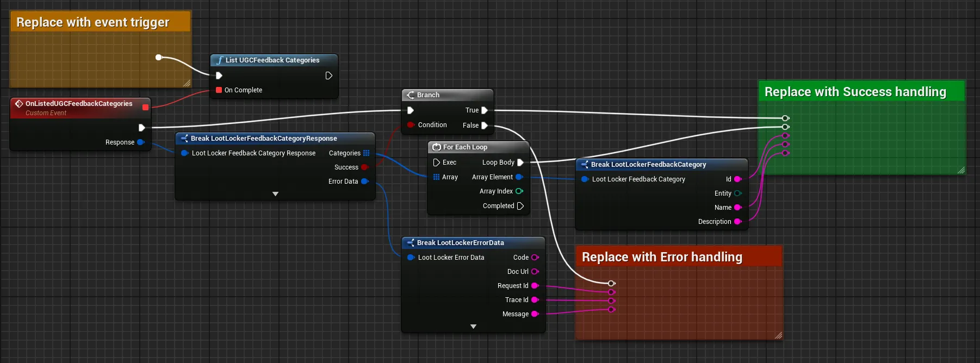Image resolution: width=980 pixels, height=363 pixels.
Task: Click the Branch True exec pin
Action: coord(485,110)
